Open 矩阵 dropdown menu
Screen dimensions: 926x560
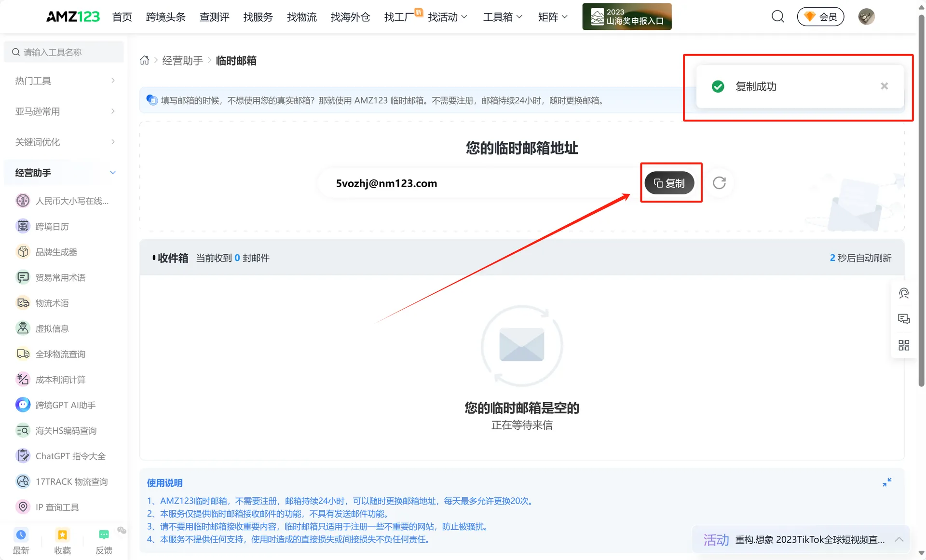pyautogui.click(x=553, y=17)
